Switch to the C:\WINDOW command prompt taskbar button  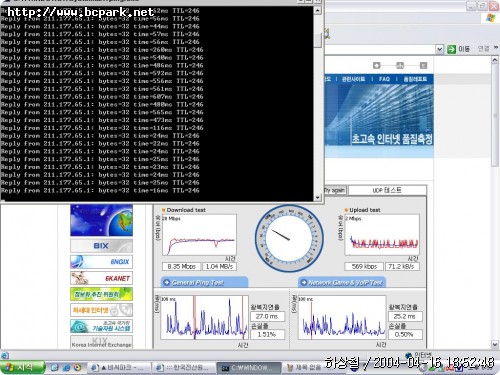pyautogui.click(x=249, y=368)
